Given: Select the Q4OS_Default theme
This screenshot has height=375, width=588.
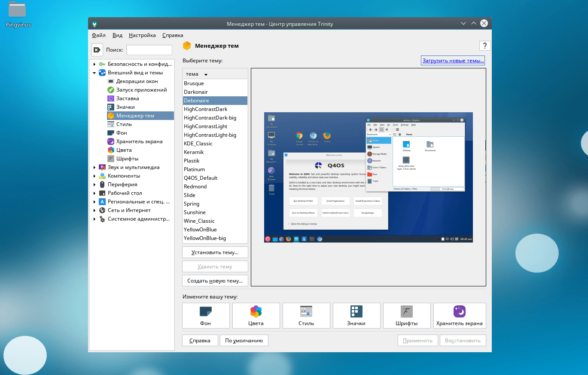Looking at the screenshot, I should 215,178.
